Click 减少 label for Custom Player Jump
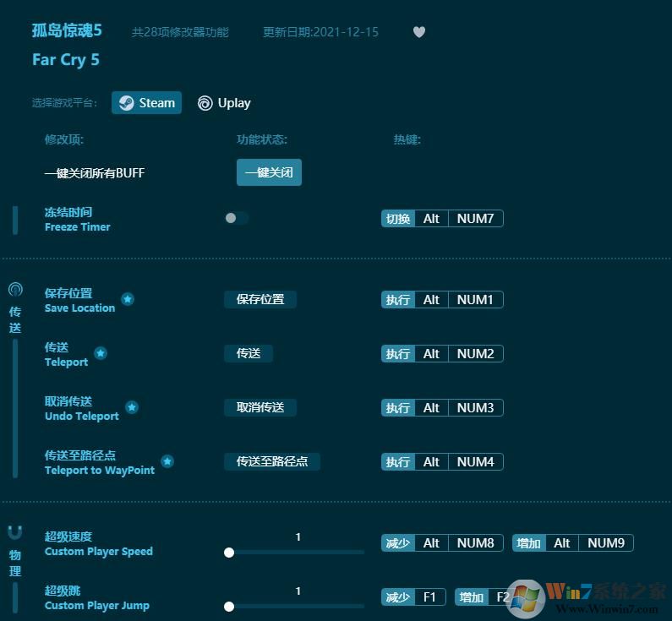The image size is (672, 621). [x=398, y=596]
